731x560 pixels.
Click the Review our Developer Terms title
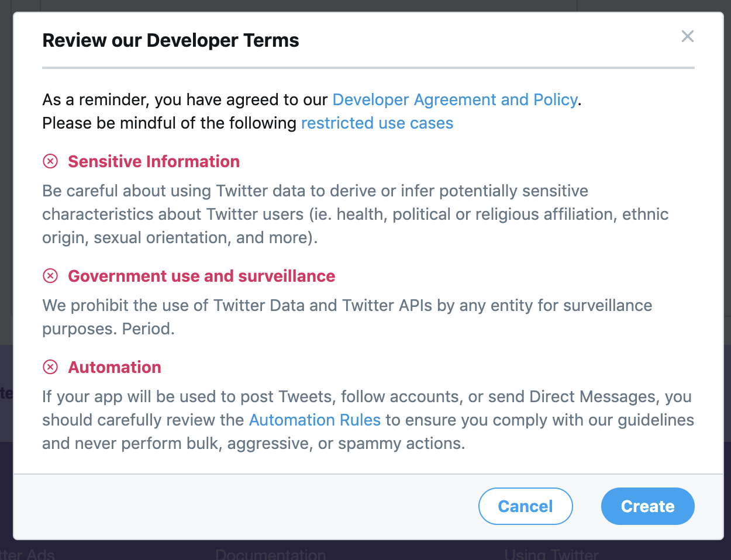(x=171, y=40)
